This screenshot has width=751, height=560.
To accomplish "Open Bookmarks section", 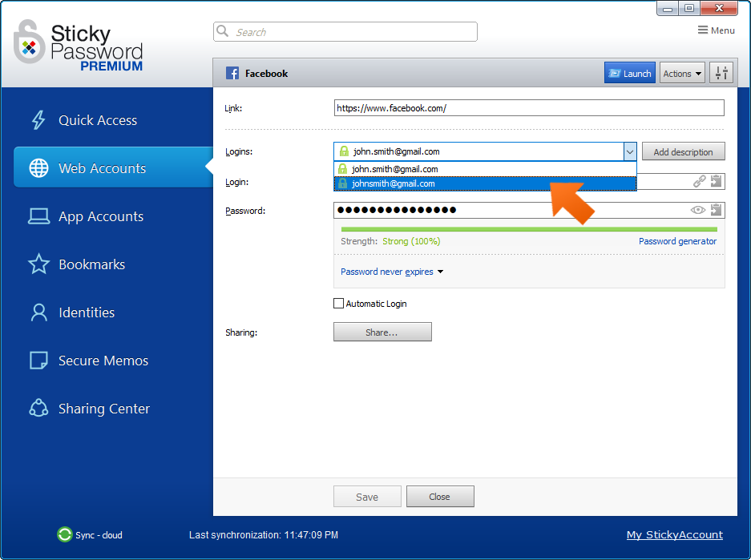I will [91, 264].
